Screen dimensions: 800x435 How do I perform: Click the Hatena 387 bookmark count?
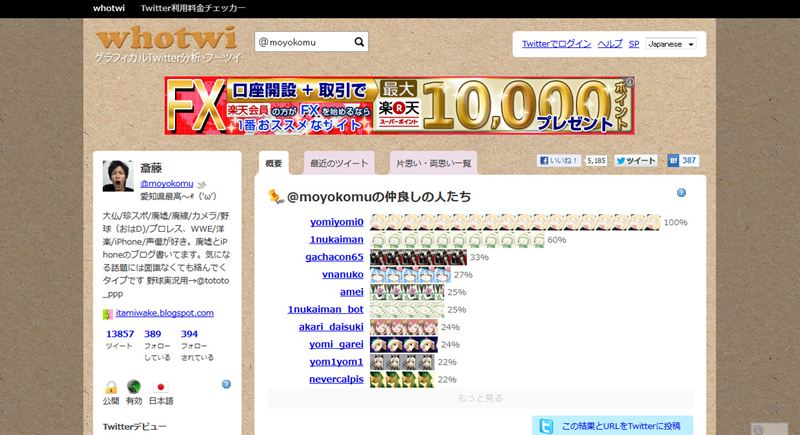[689, 161]
